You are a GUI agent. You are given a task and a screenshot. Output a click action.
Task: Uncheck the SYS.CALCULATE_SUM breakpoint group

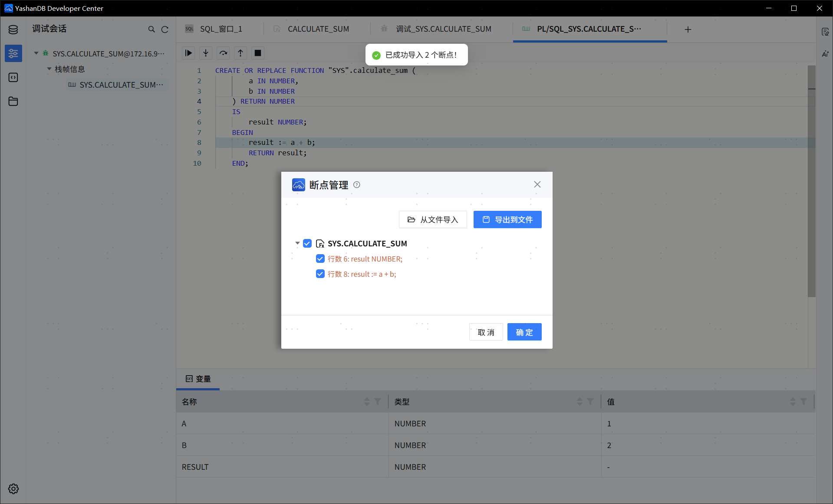[307, 243]
